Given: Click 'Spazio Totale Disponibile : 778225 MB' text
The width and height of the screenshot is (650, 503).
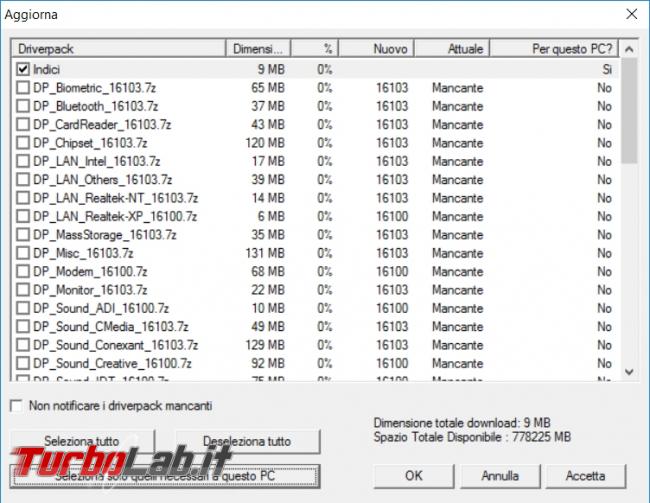Looking at the screenshot, I should click(472, 437).
